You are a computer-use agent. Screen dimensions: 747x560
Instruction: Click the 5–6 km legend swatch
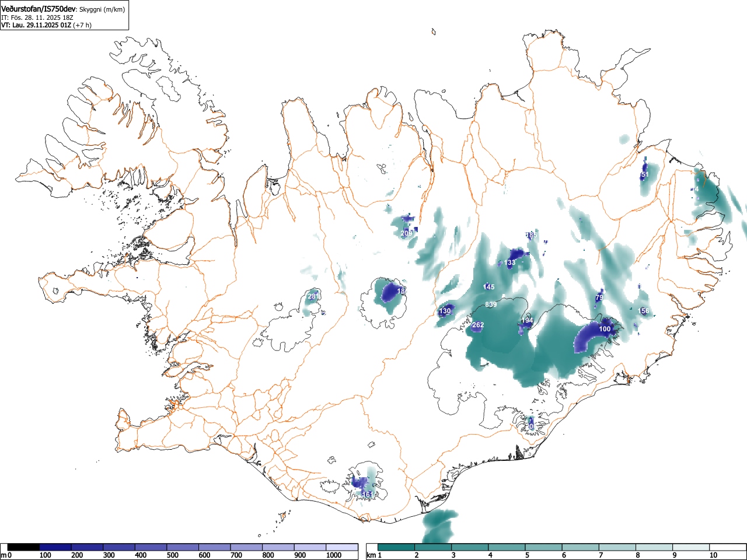pos(543,547)
